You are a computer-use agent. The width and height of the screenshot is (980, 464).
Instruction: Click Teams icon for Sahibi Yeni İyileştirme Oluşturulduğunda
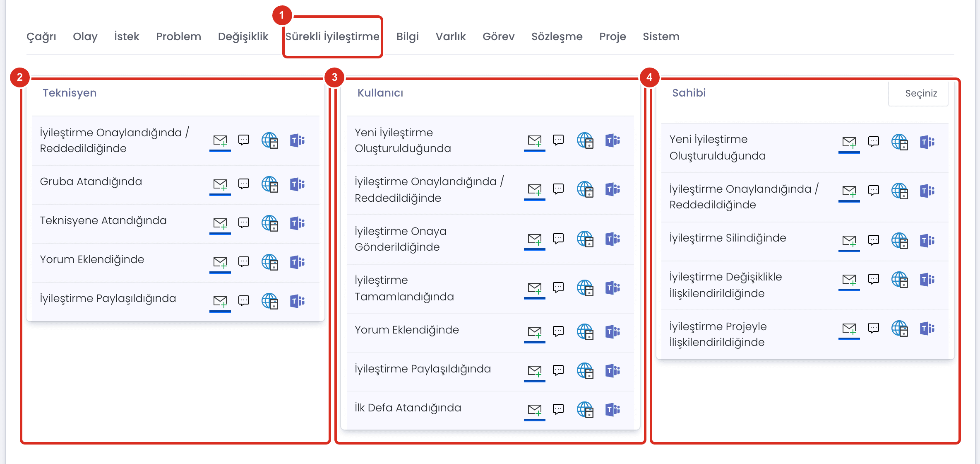pyautogui.click(x=927, y=142)
